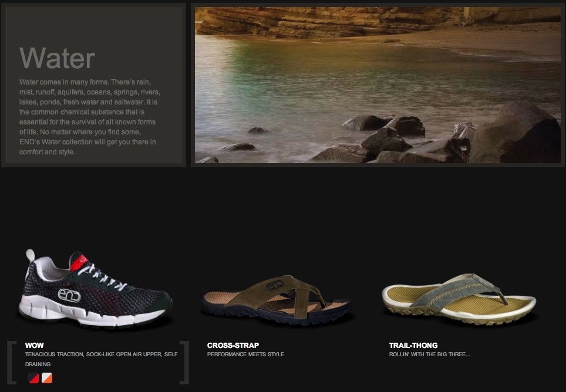Click the Water collection description paragraph
Image resolution: width=566 pixels, height=392 pixels.
tap(90, 117)
